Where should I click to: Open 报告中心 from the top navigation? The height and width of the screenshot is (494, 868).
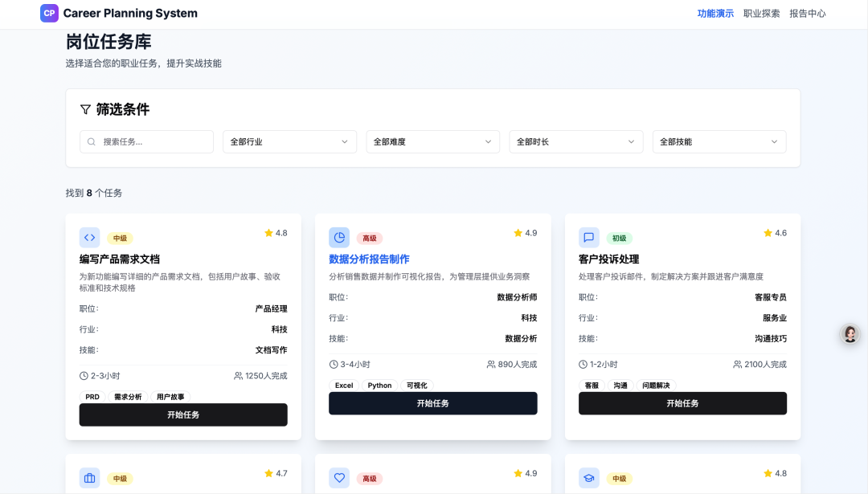coord(807,14)
